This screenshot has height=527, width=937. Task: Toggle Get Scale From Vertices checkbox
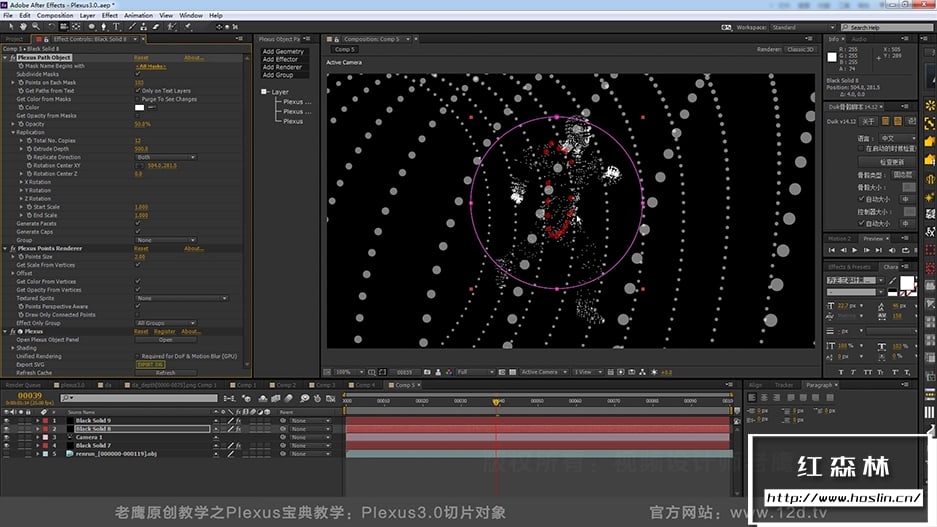[x=138, y=265]
